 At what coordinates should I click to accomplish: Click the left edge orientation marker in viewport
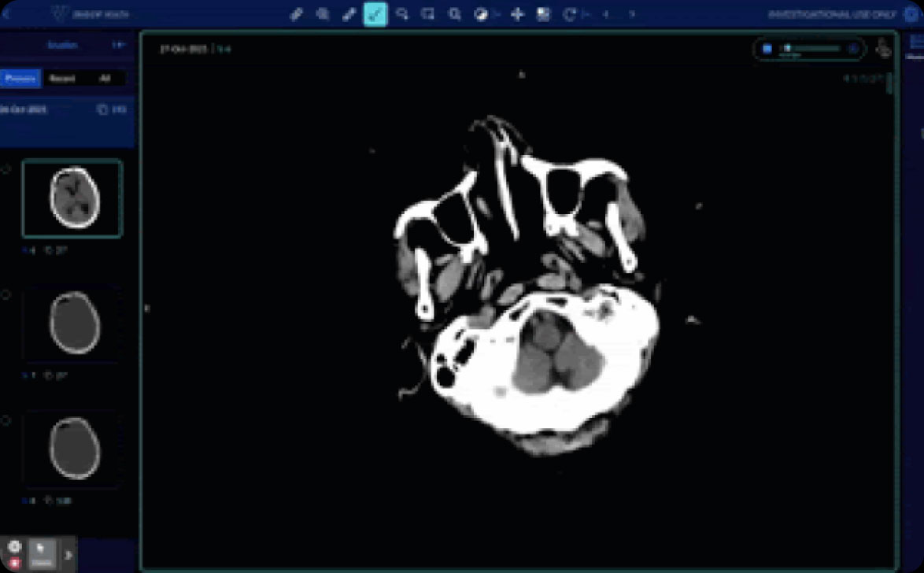click(147, 308)
